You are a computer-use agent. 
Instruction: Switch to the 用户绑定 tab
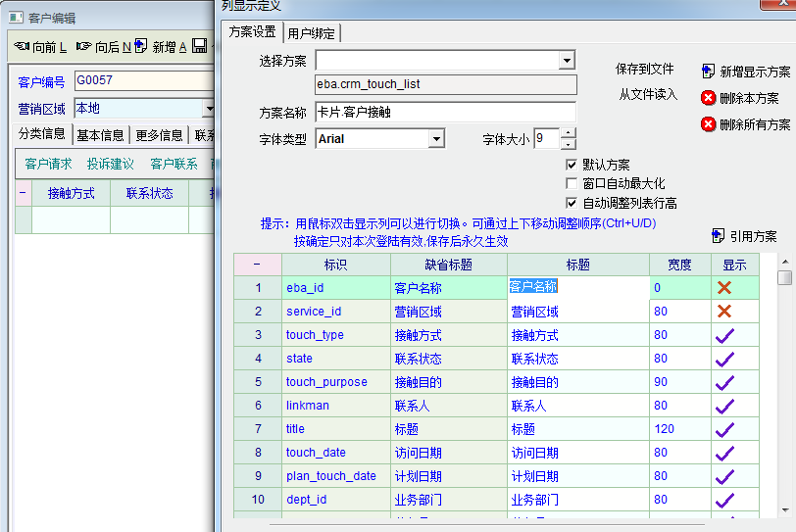click(311, 33)
